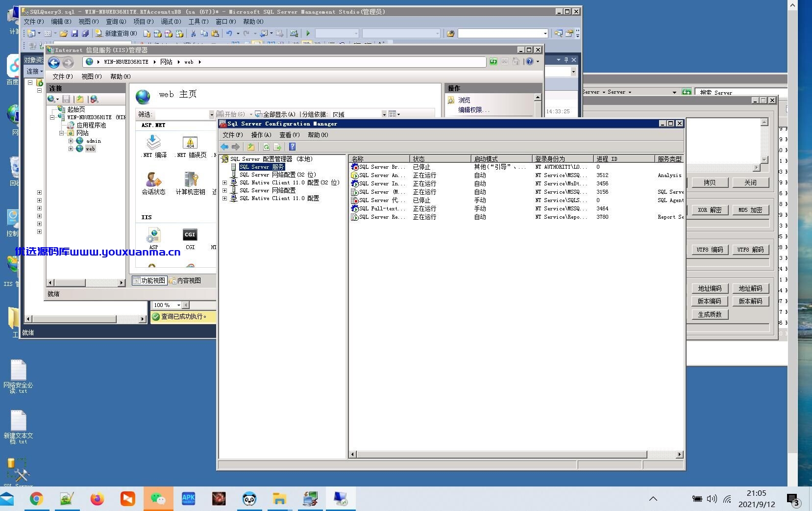Open the .NET 错误页 icon

191,147
